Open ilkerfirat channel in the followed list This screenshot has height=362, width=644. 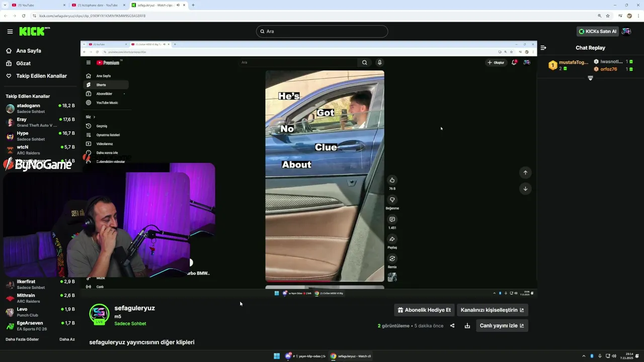40,285
